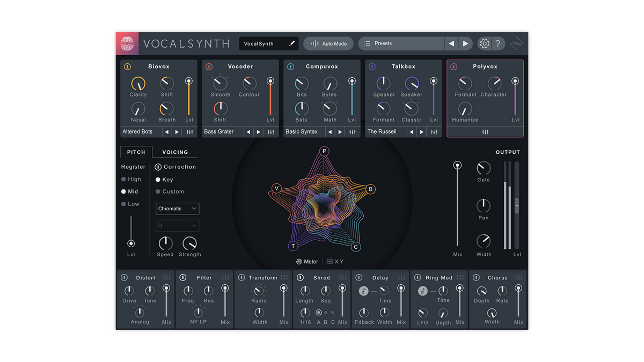644x362 pixels.
Task: Select the High register option
Action: tap(131, 180)
